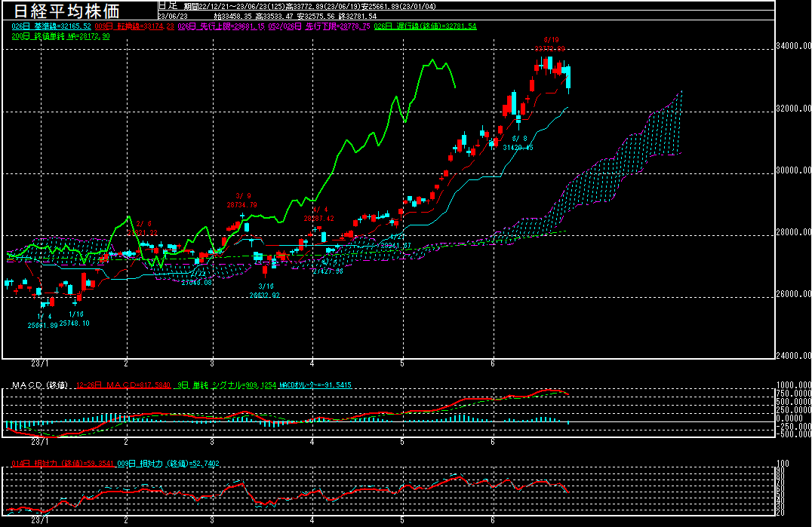Click the 014日 相対力 (終値)=59.3541 legend
The height and width of the screenshot is (527, 812).
[x=63, y=464]
